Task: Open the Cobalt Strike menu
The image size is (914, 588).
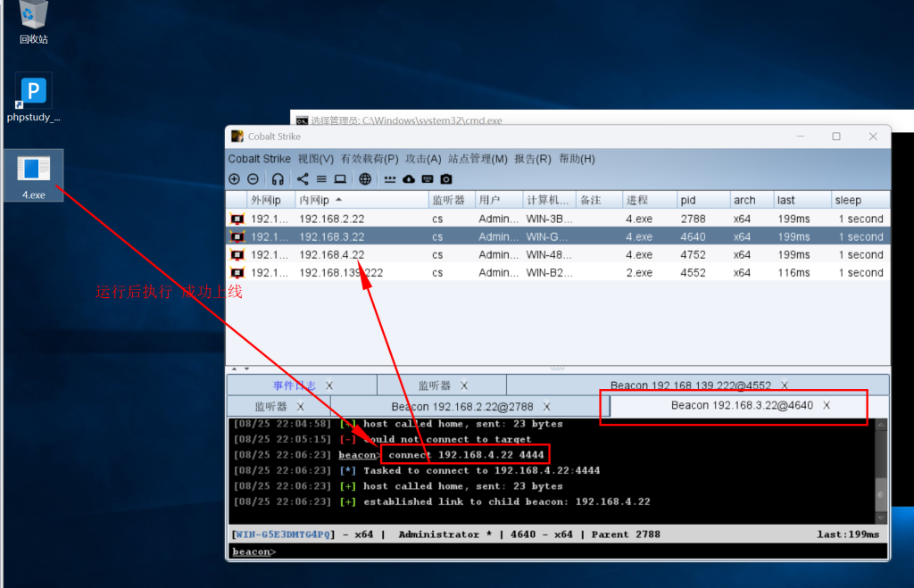Action: click(x=260, y=159)
